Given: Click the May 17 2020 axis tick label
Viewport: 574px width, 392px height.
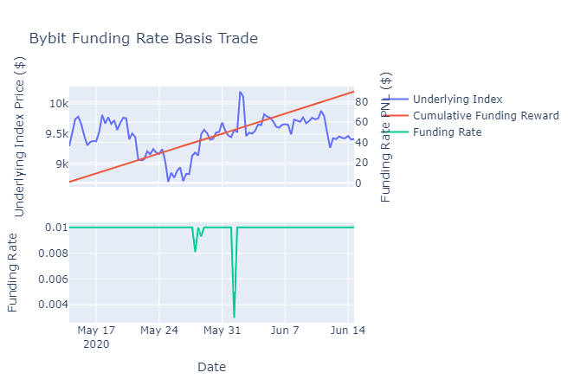Looking at the screenshot, I should pos(96,337).
